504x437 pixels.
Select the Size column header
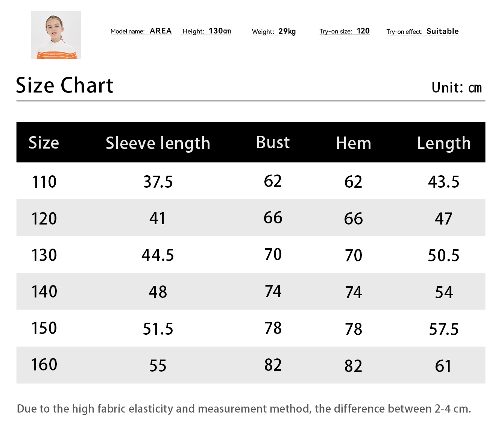44,143
